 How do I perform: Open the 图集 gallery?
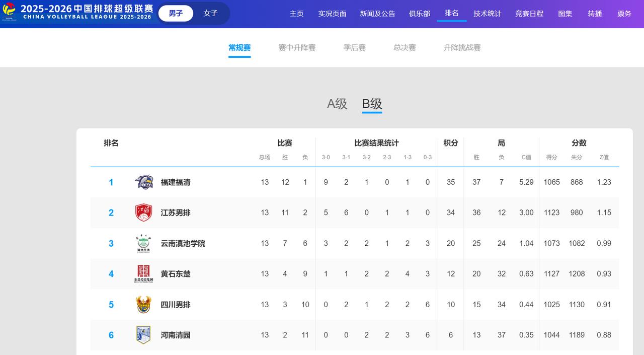tap(565, 14)
